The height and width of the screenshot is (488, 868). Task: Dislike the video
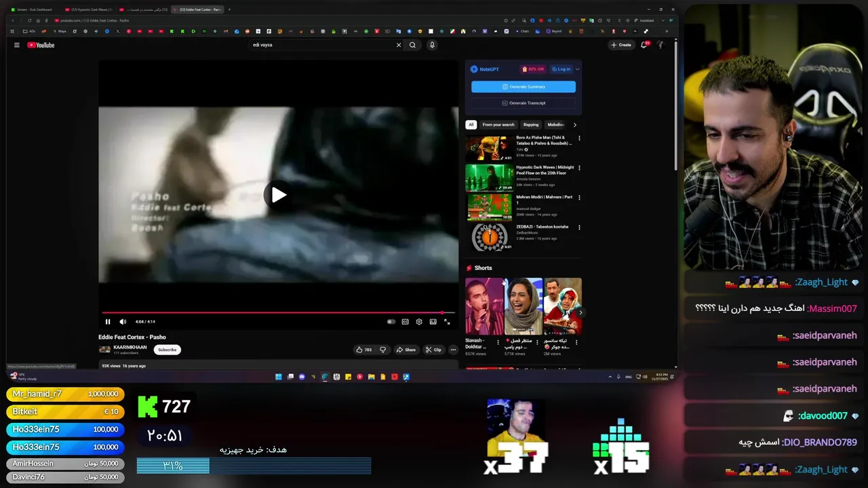pyautogui.click(x=382, y=350)
